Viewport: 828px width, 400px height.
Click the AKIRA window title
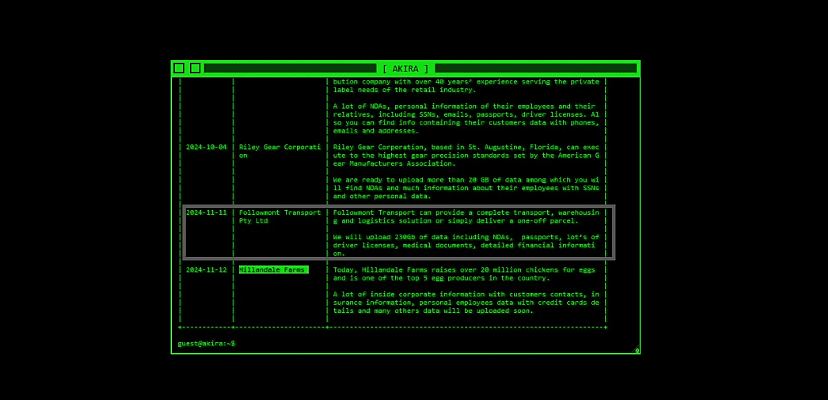tap(406, 69)
